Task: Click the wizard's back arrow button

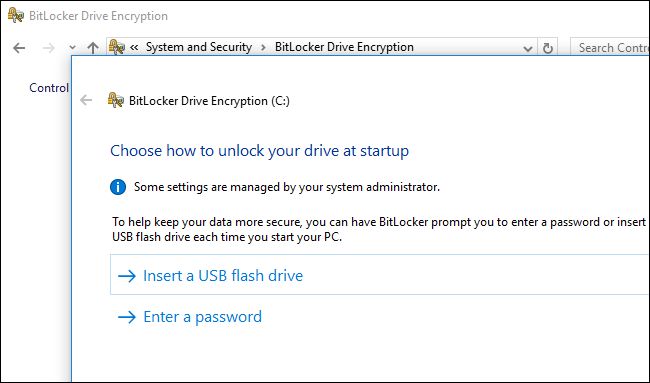Action: pyautogui.click(x=86, y=100)
